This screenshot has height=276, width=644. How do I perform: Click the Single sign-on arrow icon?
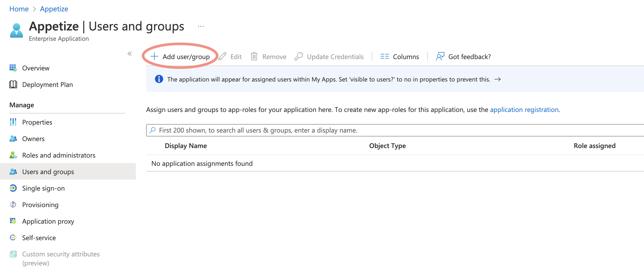(13, 188)
